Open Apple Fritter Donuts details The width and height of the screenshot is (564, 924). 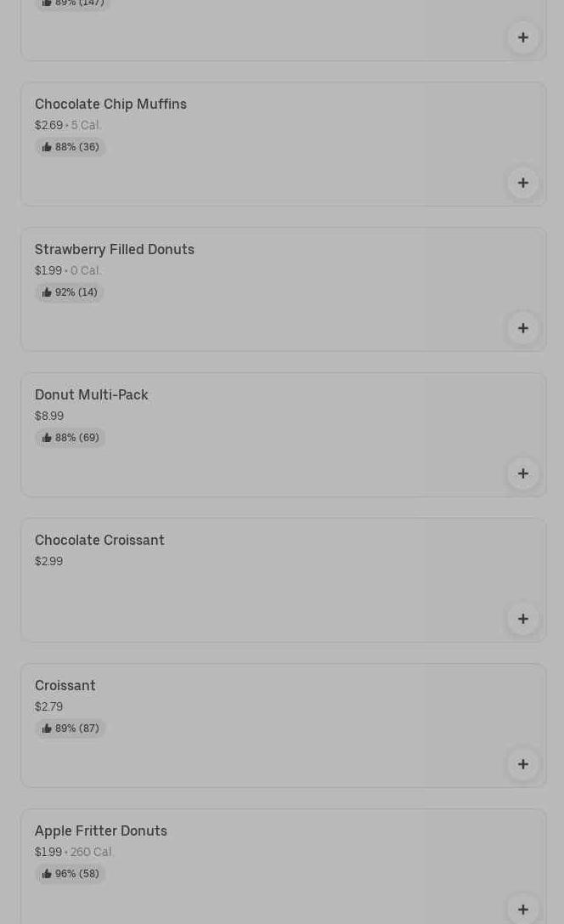(101, 831)
